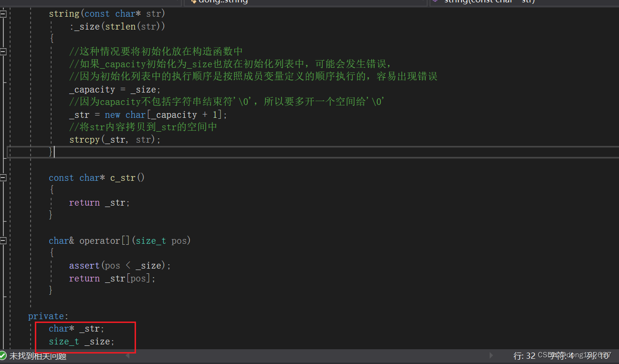Click the horizontal scrollbar right arrow

[x=492, y=355]
